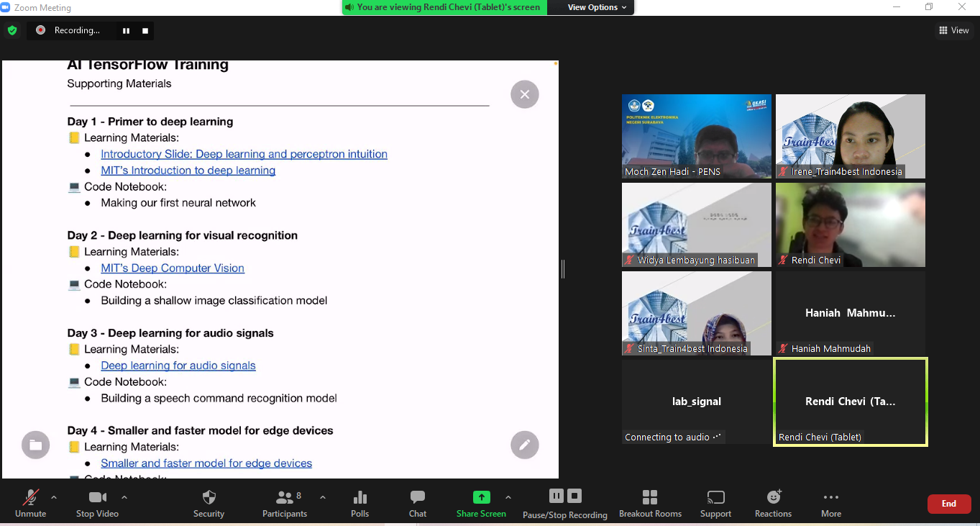Click muted mic icon on Irene_Train4best tile
The height and width of the screenshot is (526, 980).
tap(784, 171)
